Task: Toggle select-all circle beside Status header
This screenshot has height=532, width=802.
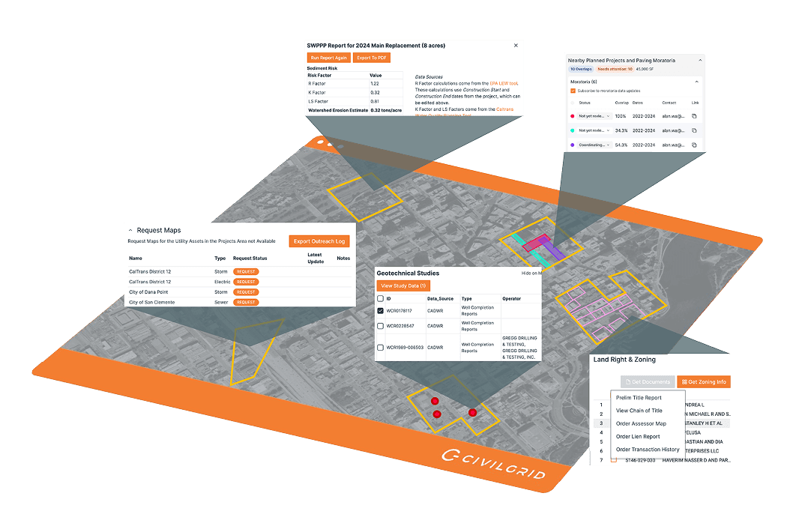Action: pos(572,103)
